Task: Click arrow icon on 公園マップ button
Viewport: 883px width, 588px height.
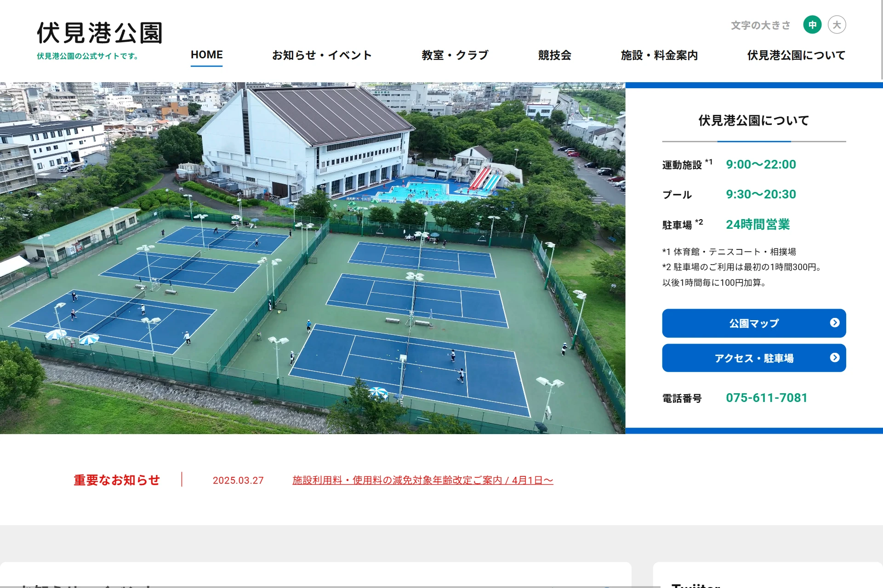Action: (x=835, y=323)
